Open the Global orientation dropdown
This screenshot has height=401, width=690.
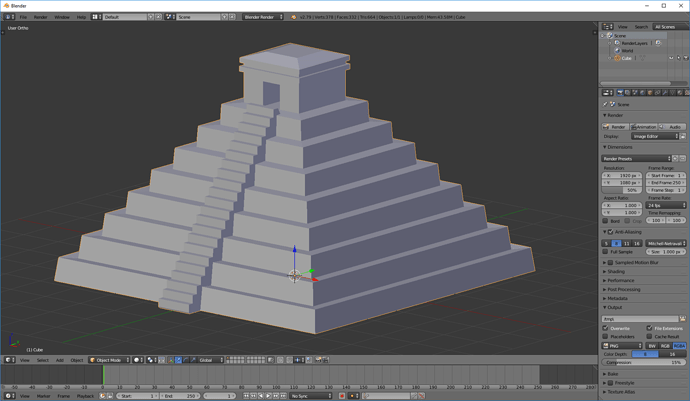pos(210,360)
